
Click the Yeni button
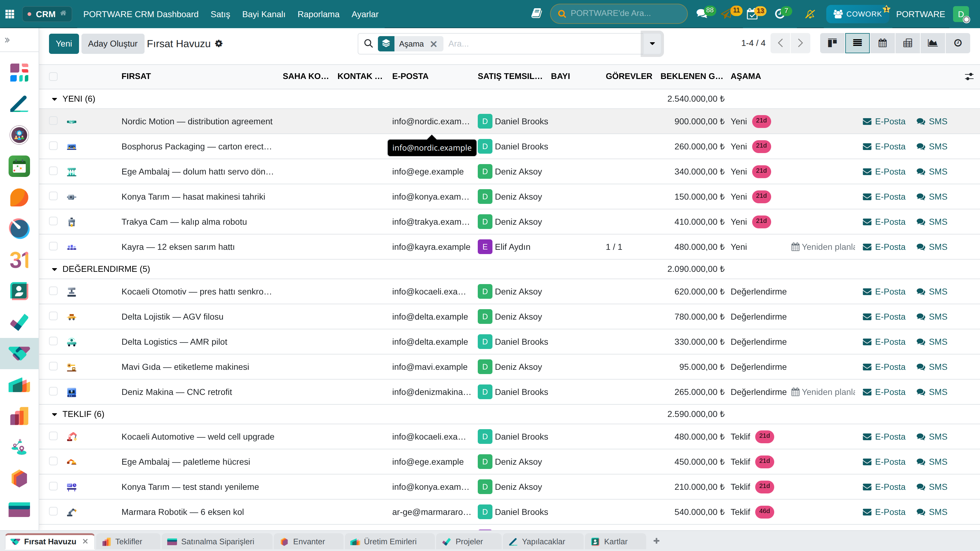coord(64,44)
